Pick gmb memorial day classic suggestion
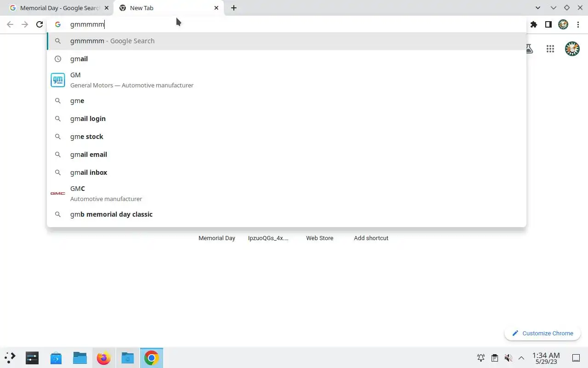 [x=287, y=214]
